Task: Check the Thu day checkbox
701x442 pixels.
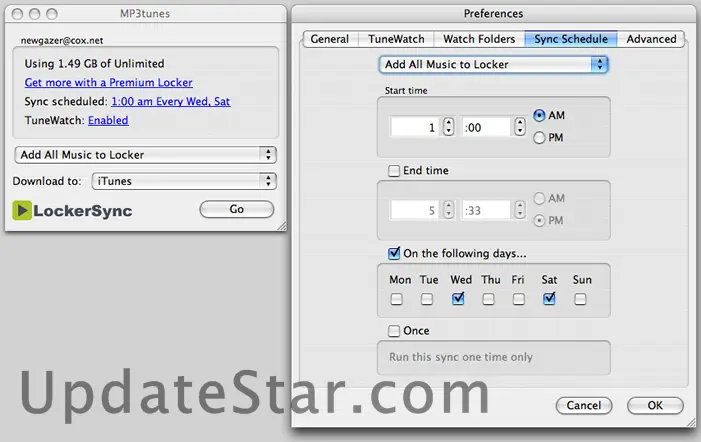Action: click(489, 299)
